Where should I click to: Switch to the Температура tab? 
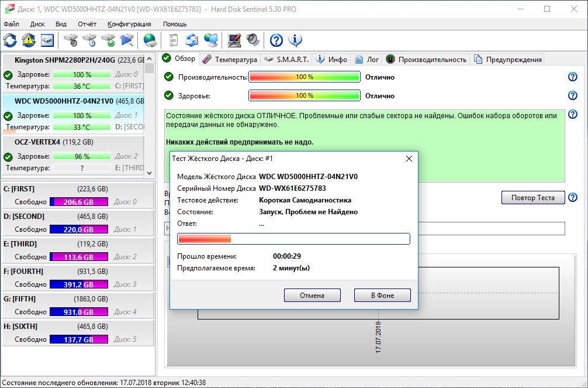pos(230,59)
